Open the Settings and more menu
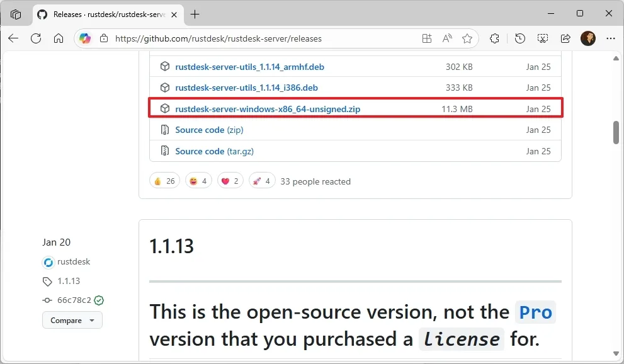 click(611, 38)
